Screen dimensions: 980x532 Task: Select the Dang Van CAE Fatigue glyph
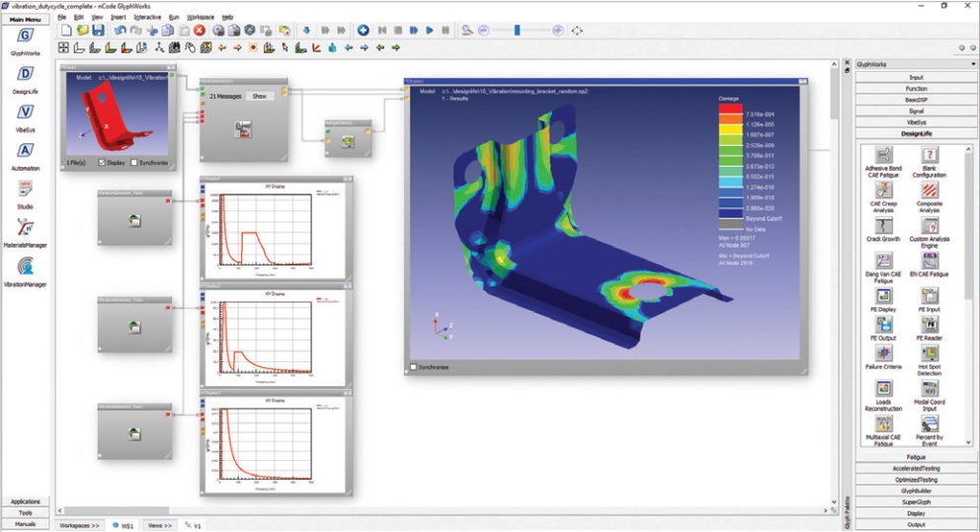pyautogui.click(x=883, y=267)
